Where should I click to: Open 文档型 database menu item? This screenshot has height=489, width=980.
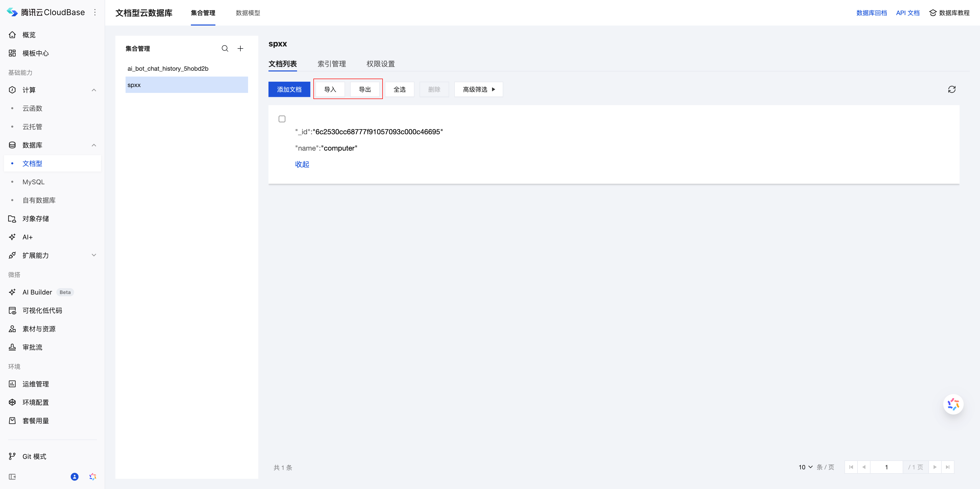(53, 164)
